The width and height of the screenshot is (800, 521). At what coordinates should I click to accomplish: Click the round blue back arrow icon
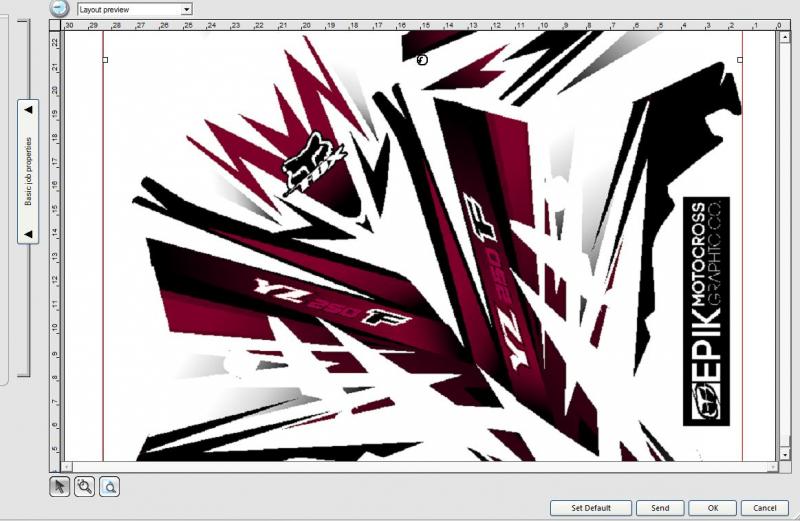[x=60, y=8]
